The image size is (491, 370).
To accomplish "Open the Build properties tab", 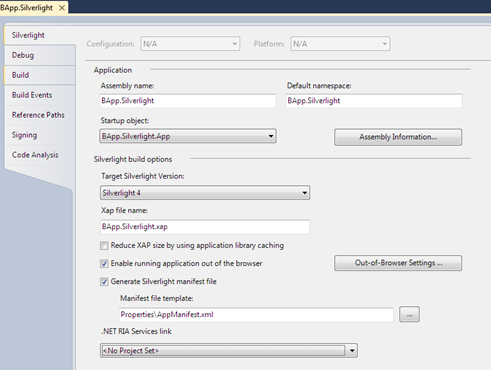I will [39, 75].
